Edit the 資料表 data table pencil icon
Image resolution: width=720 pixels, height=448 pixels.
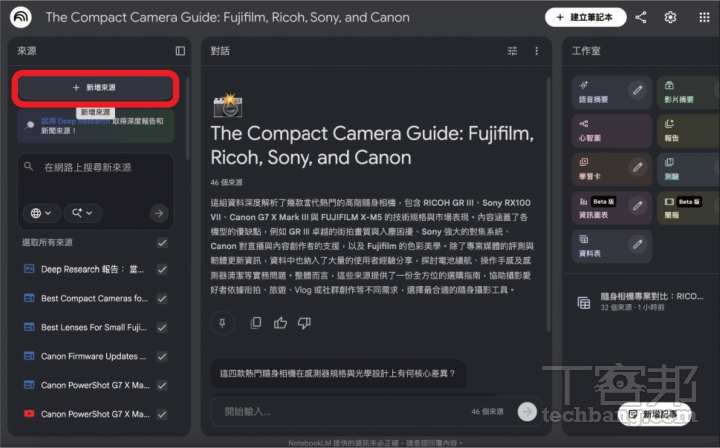637,244
